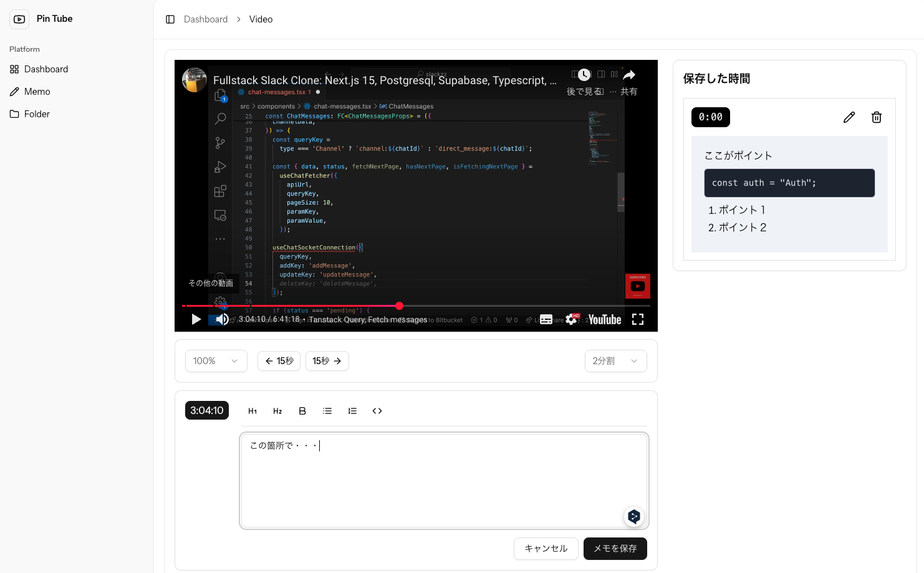Image resolution: width=924 pixels, height=573 pixels.
Task: Apply Heading 2 formatting
Action: (277, 411)
